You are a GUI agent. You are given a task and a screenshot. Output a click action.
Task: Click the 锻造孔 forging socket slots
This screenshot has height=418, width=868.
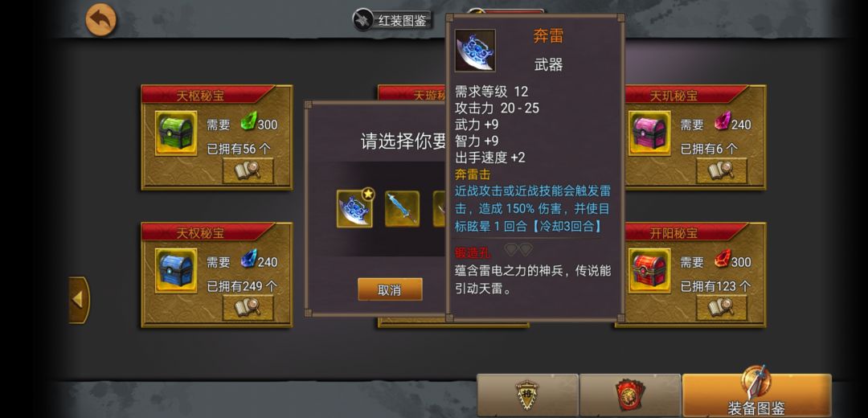(518, 250)
